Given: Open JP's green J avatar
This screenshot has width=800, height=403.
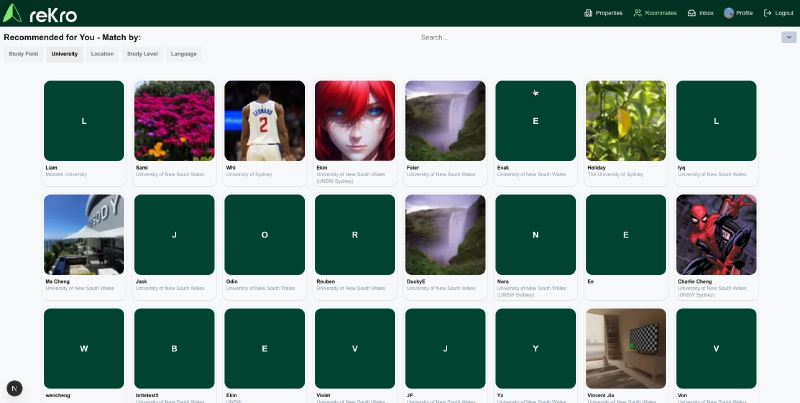Looking at the screenshot, I should [x=445, y=348].
